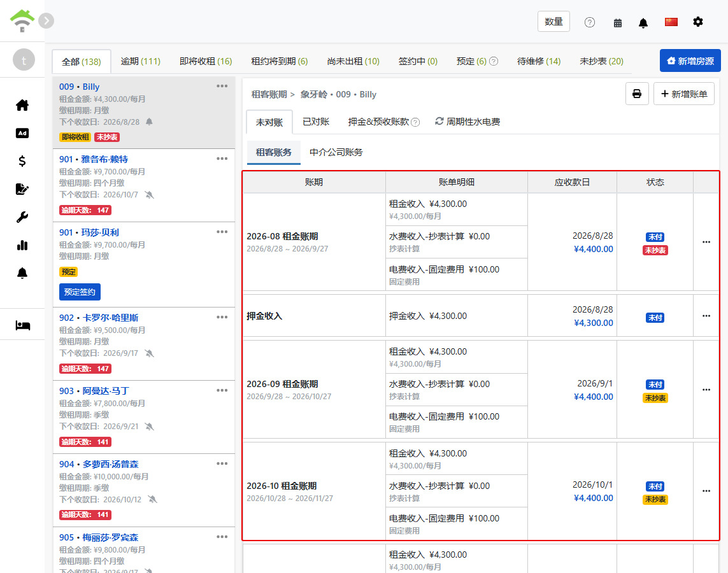The image size is (728, 573).
Task: Click the 新增房源 button
Action: [690, 60]
